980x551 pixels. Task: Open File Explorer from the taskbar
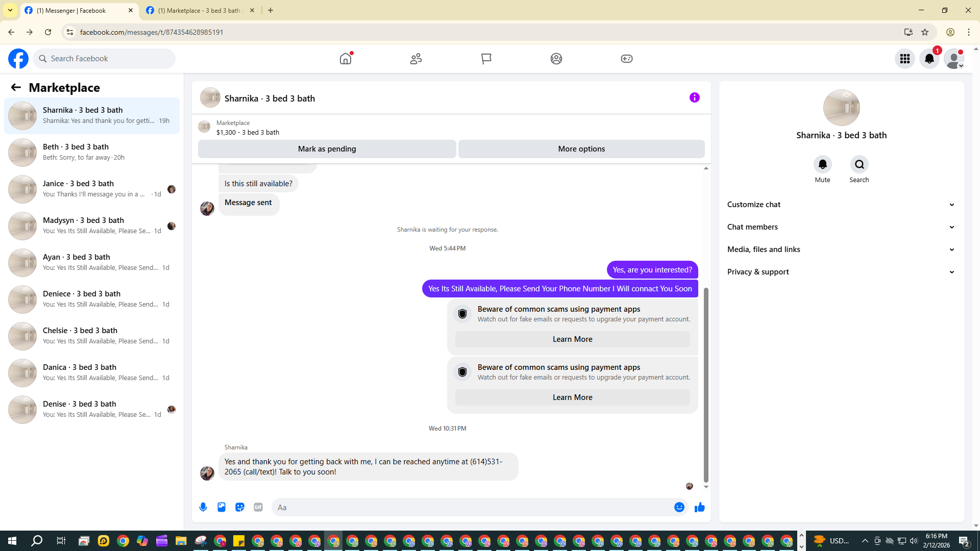pos(181,541)
